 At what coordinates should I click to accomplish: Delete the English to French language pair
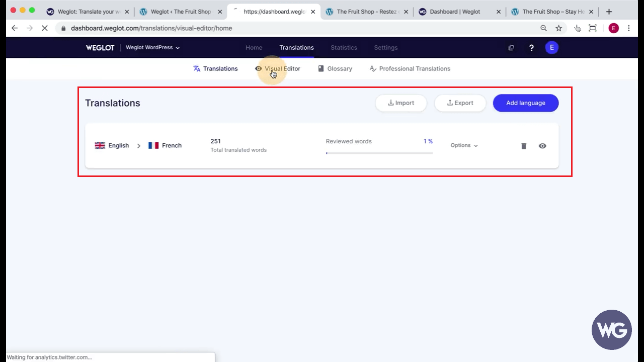tap(524, 146)
